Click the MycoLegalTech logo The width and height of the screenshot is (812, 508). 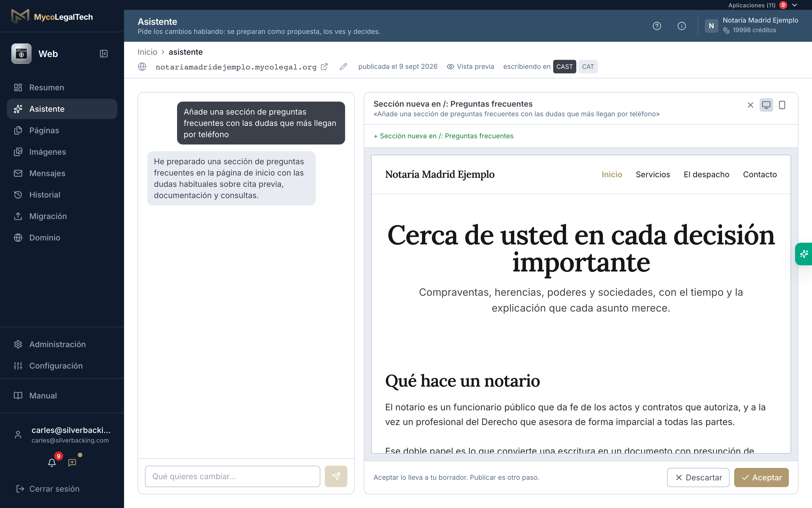pyautogui.click(x=52, y=17)
